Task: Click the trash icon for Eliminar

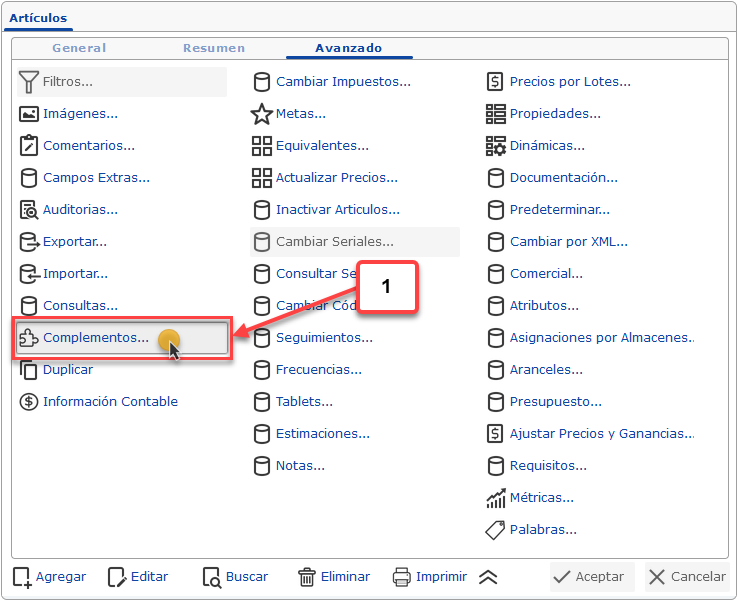Action: point(306,577)
